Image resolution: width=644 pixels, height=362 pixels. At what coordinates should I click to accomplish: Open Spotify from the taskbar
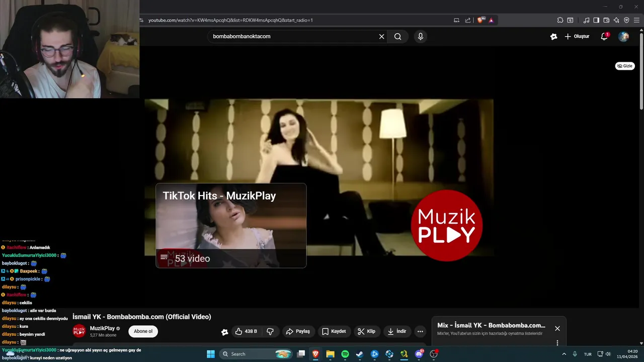pyautogui.click(x=345, y=354)
